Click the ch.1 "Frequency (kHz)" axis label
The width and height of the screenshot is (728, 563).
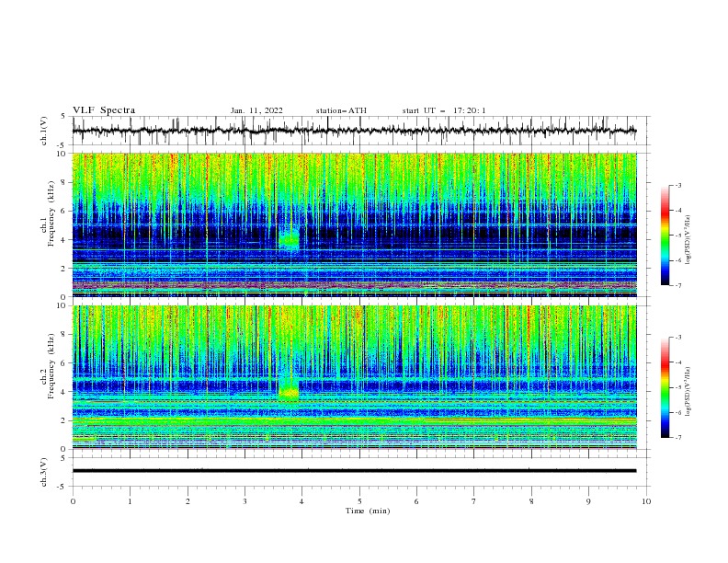click(51, 212)
